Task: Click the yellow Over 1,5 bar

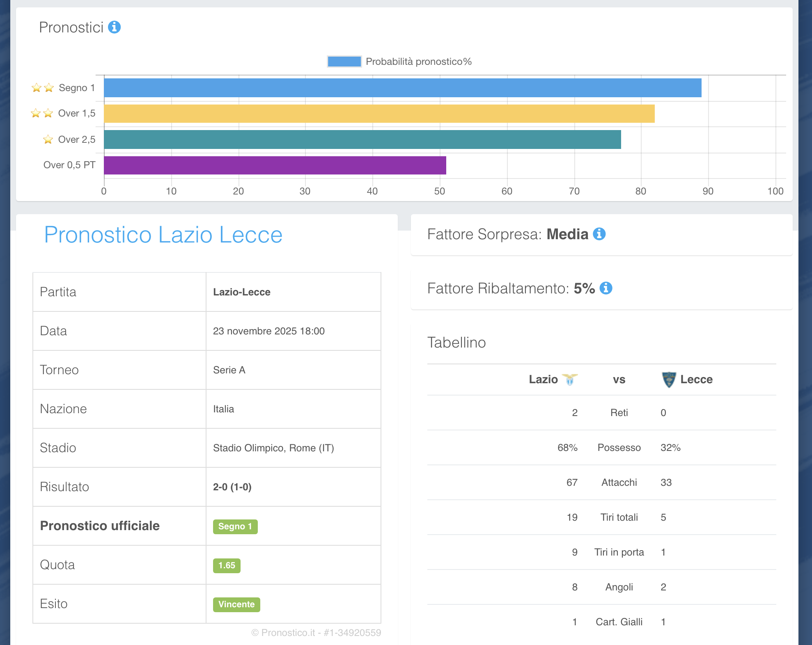Action: click(x=379, y=114)
